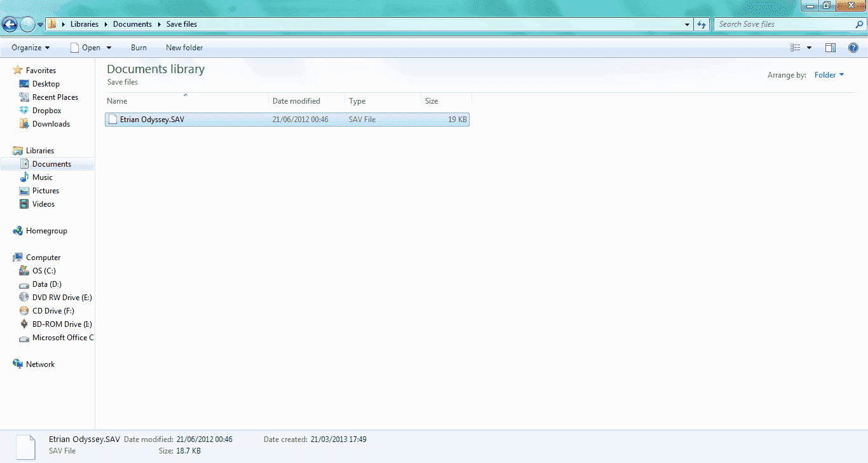Open the change view options dropdown arrow
The height and width of the screenshot is (463, 868).
coord(809,48)
